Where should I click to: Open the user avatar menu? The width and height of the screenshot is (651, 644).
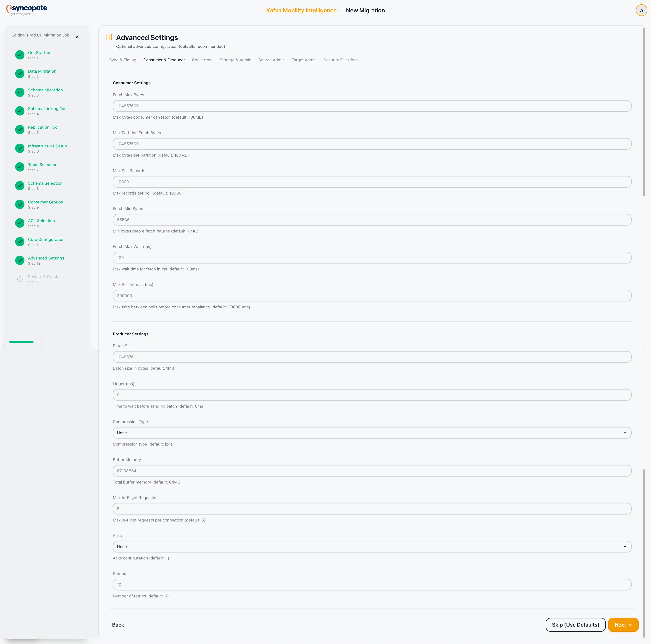tap(641, 10)
